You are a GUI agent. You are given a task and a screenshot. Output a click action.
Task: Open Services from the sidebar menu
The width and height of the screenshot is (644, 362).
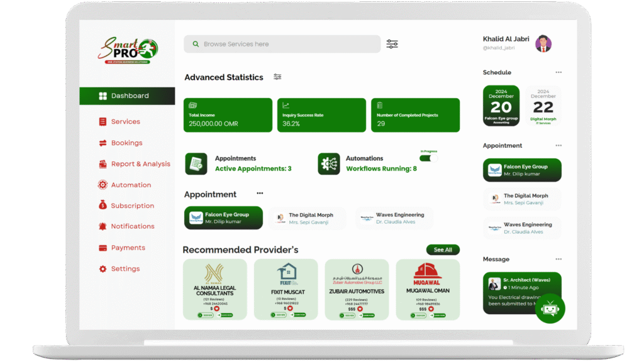(x=125, y=121)
